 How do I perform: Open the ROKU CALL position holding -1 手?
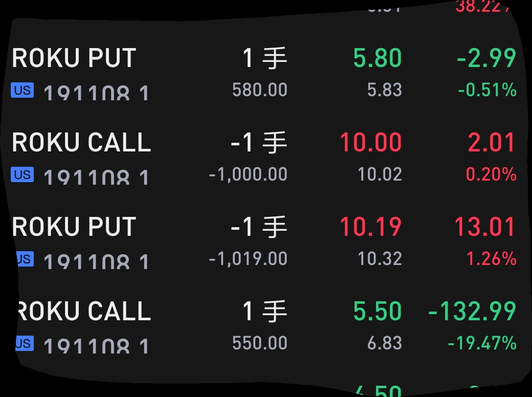pos(82,142)
